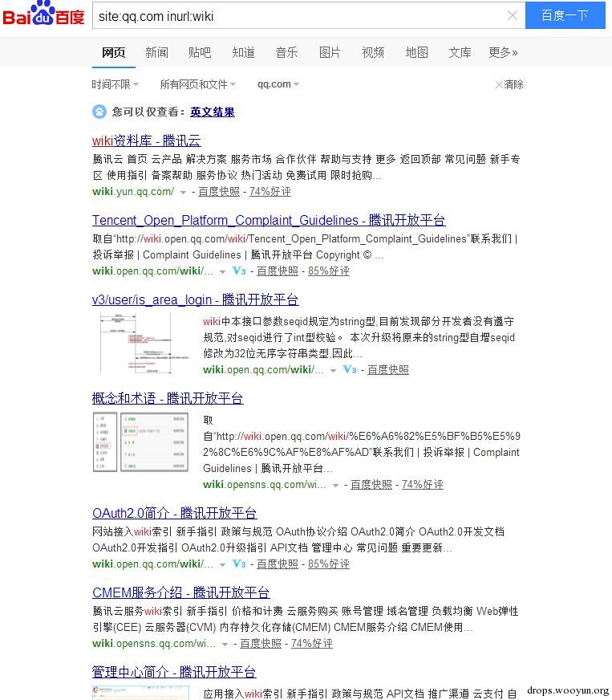
Task: Click V3 badge under OAuth2.0简介 result
Action: (238, 564)
